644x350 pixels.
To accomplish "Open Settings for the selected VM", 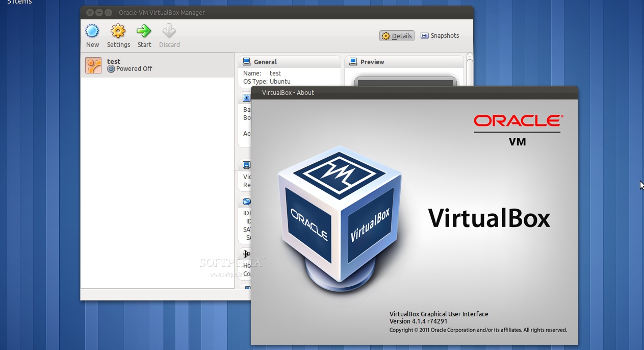I will point(118,36).
